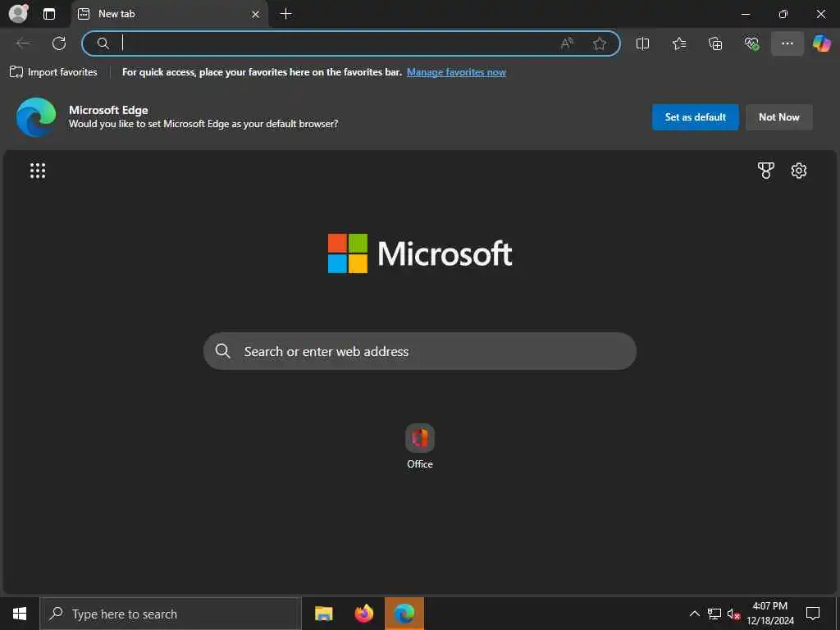Click Microsoft Edge taskbar icon

click(404, 614)
